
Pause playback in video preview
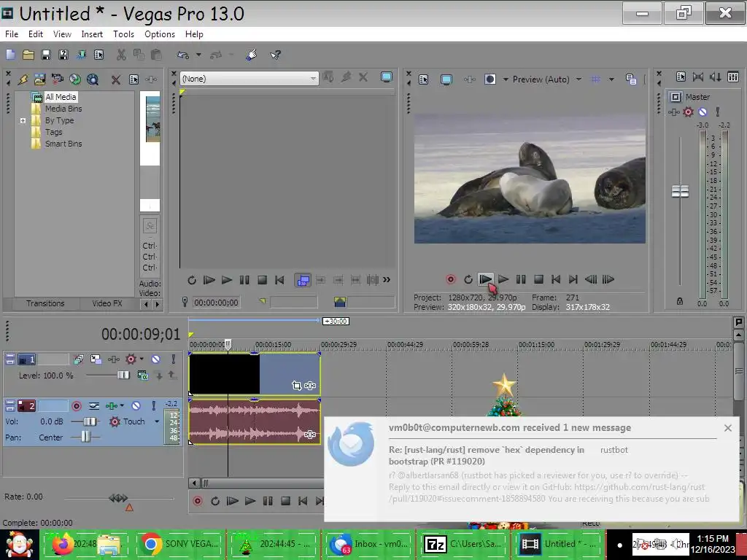pyautogui.click(x=521, y=279)
